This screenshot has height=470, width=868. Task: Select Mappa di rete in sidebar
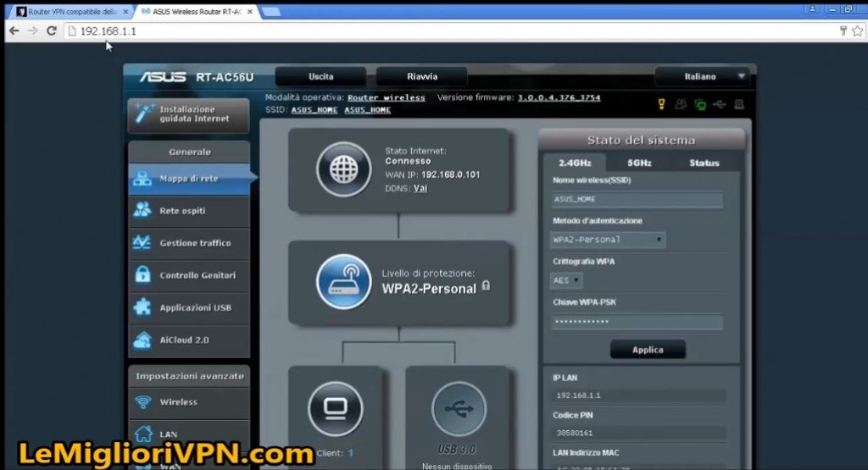[x=189, y=179]
